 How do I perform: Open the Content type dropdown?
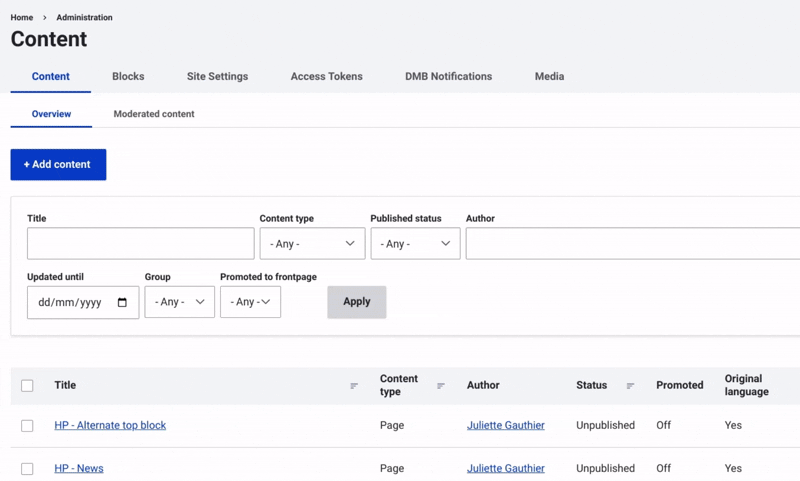point(312,244)
